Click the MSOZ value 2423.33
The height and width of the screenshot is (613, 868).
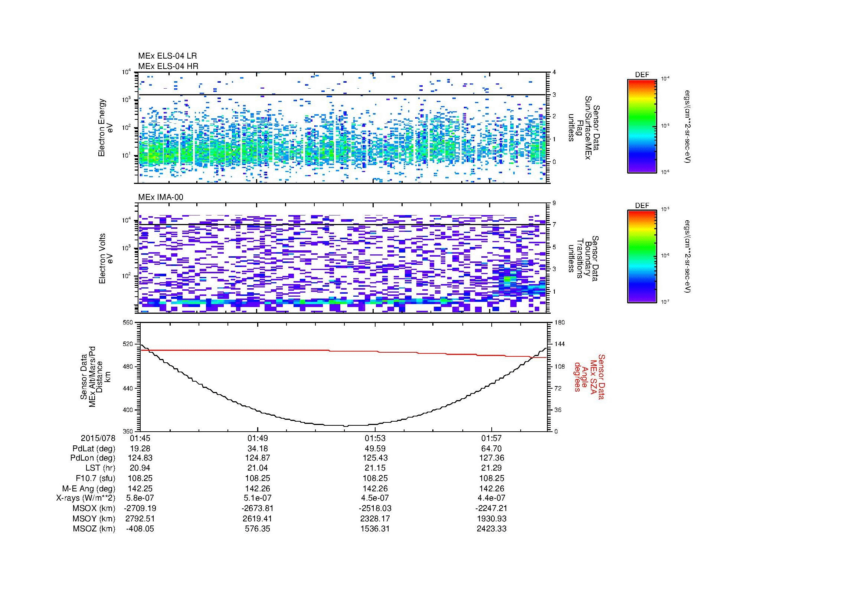tap(491, 529)
